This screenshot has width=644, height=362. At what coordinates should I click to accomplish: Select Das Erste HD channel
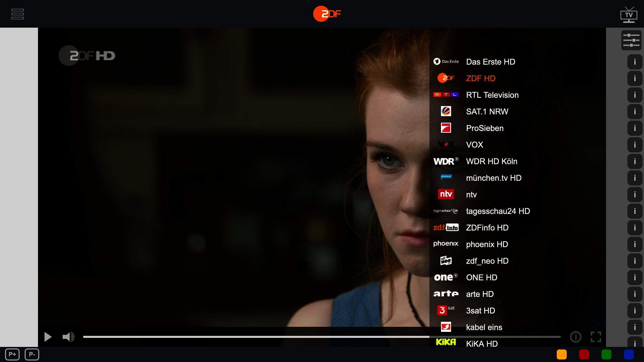click(490, 62)
